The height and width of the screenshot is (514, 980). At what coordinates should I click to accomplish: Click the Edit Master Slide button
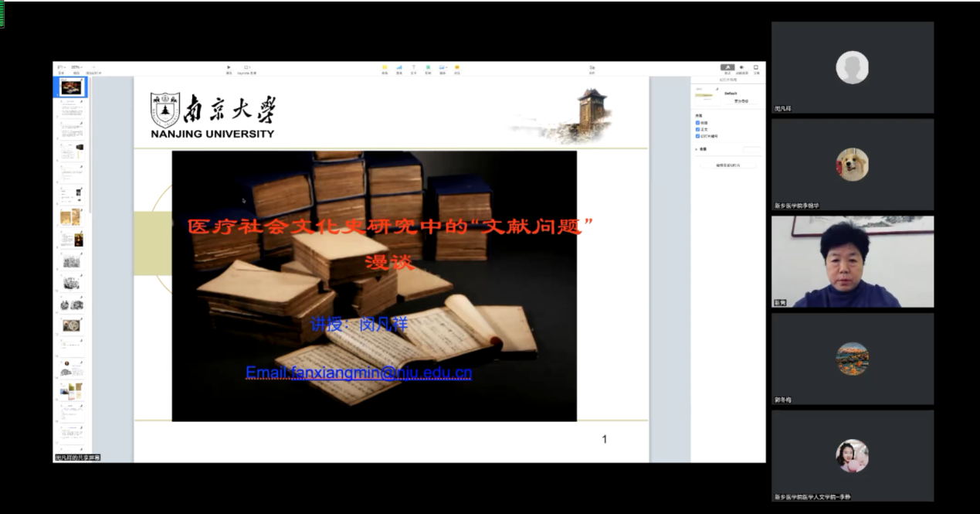[727, 165]
